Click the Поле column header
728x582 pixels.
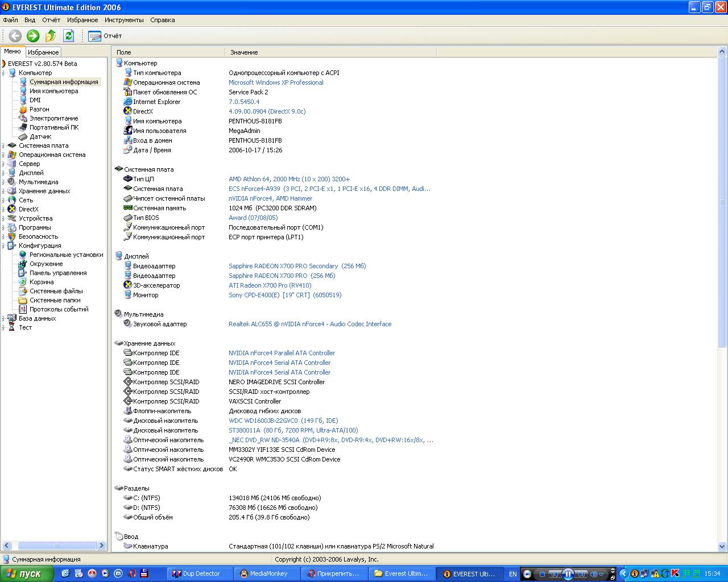pyautogui.click(x=168, y=52)
